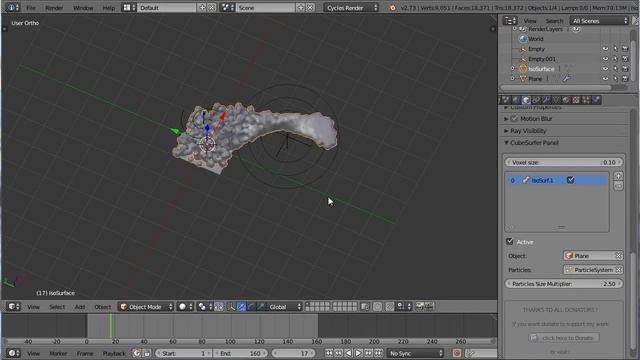Adjust the Particles Size Multiplier slider
Viewport: 640px width, 360px height.
click(x=564, y=284)
